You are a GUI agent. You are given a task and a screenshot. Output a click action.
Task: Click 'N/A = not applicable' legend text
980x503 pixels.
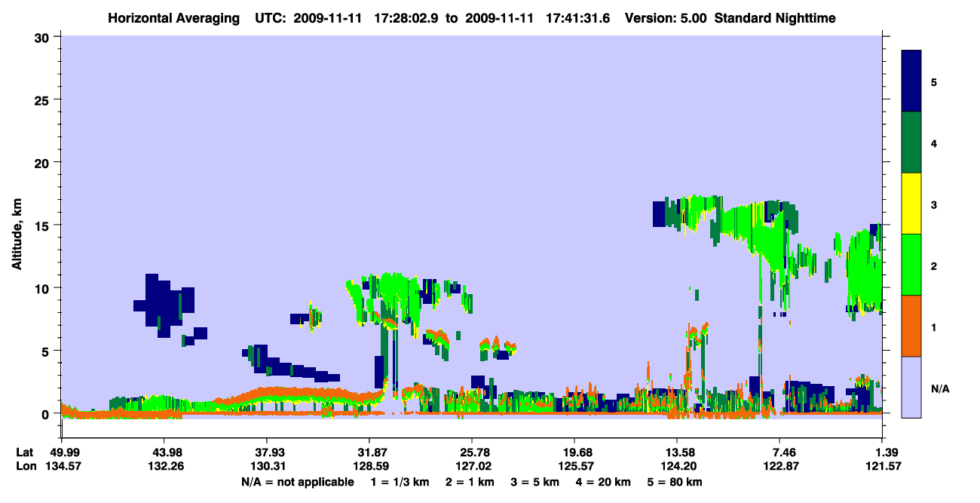[297, 481]
